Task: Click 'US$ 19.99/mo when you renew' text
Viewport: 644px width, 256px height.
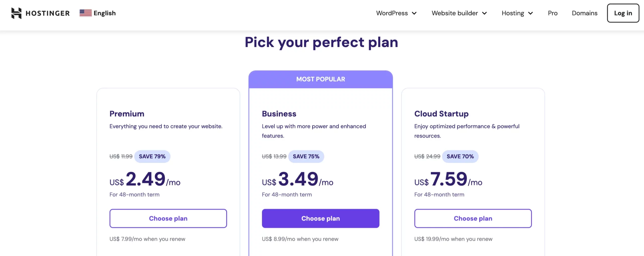Action: 453,239
